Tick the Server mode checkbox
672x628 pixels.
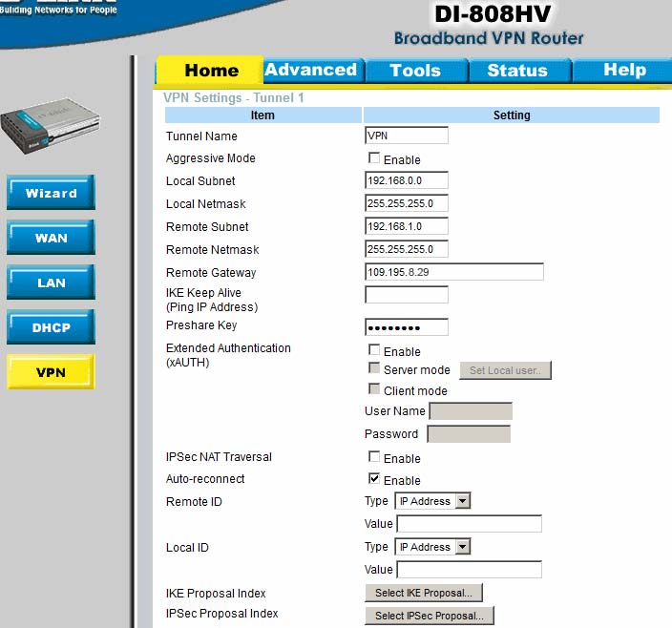click(374, 368)
